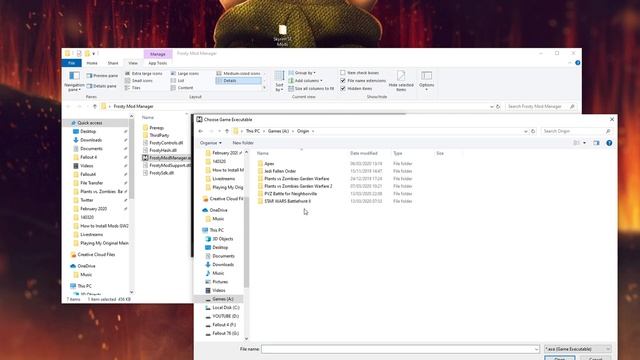Viewport: 640px width, 360px height.
Task: Switch to the App Tools ribbon tab
Action: click(x=158, y=63)
